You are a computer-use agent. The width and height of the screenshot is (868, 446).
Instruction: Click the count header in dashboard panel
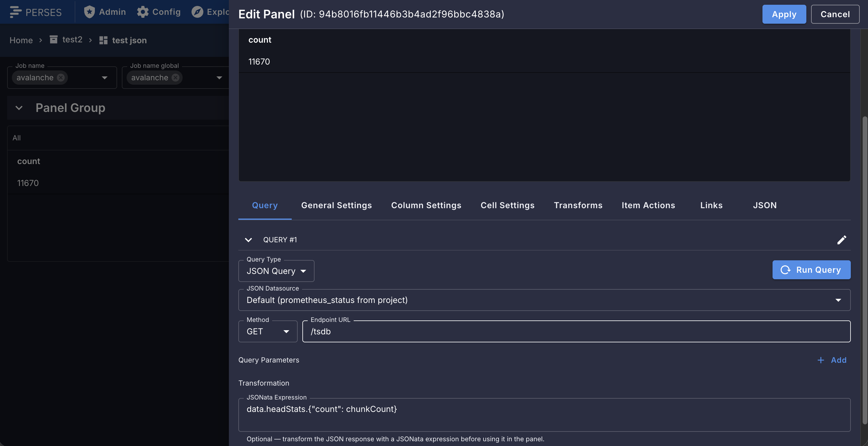pyautogui.click(x=29, y=161)
